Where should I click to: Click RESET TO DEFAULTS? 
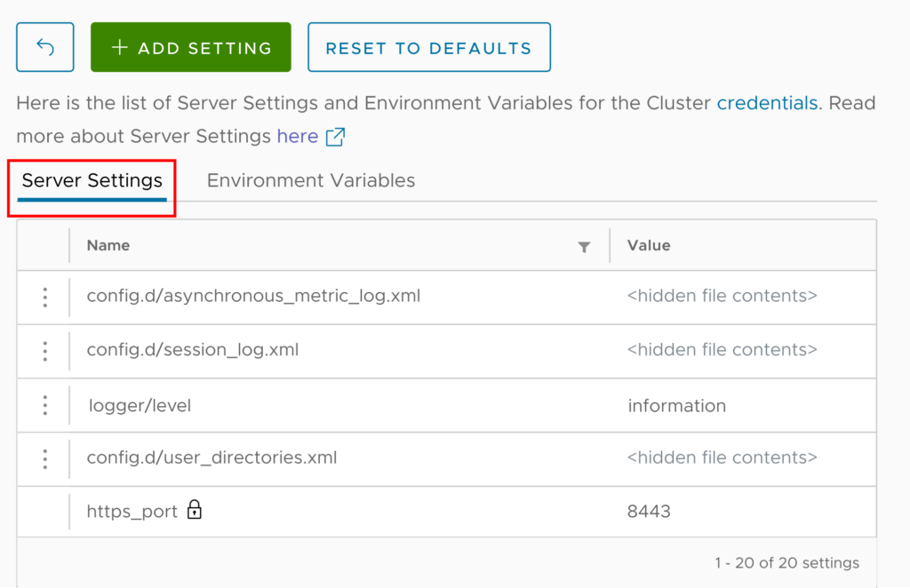point(428,46)
